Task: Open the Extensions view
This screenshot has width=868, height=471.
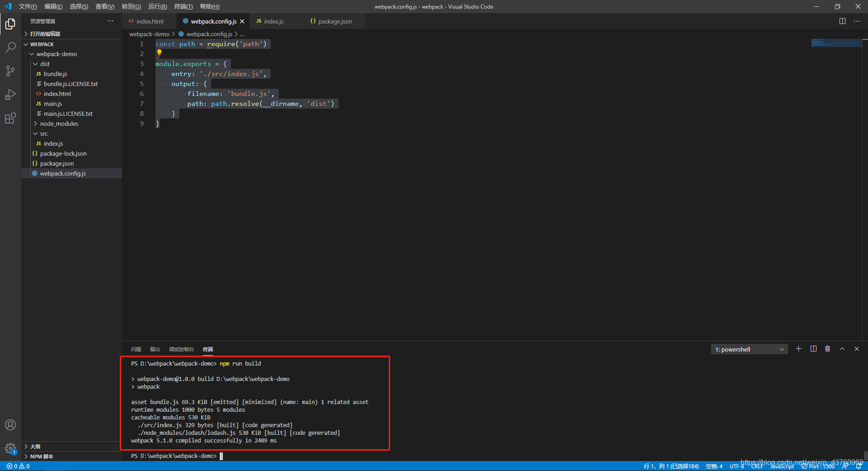Action: tap(10, 119)
